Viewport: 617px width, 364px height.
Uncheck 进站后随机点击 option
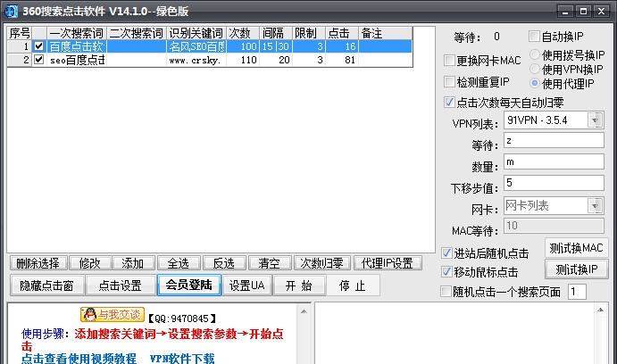446,253
